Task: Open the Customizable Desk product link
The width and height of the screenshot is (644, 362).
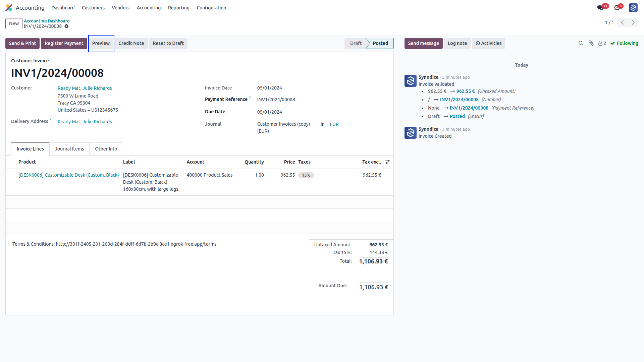Action: tap(69, 175)
